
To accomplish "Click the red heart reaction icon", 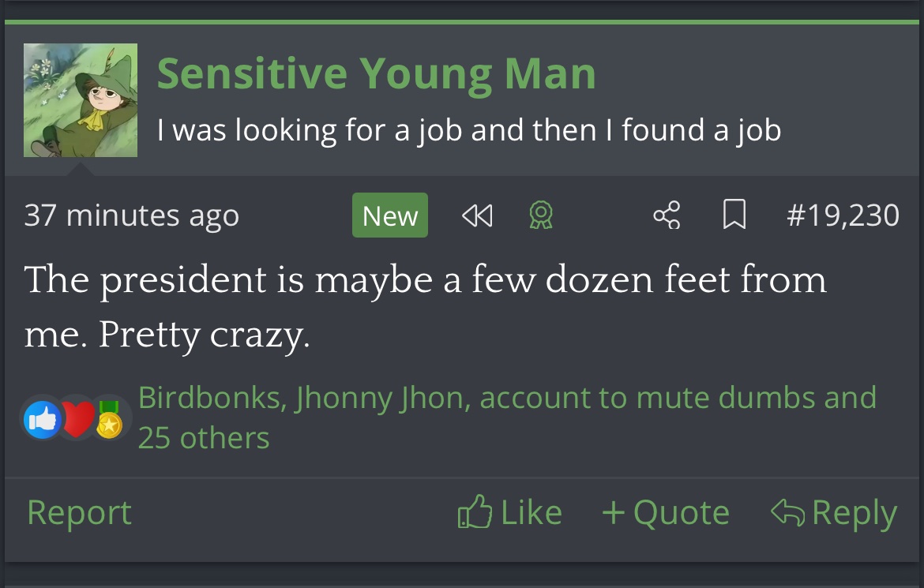I will (x=77, y=420).
